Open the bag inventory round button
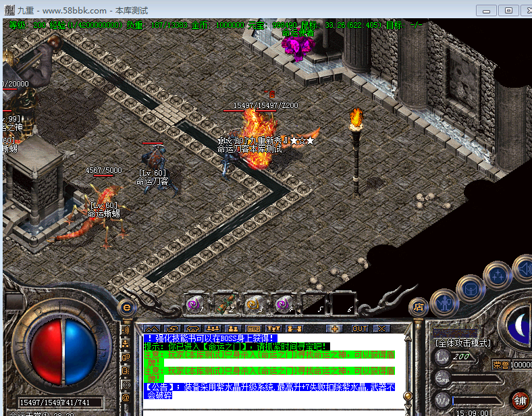The image size is (532, 416). click(471, 290)
